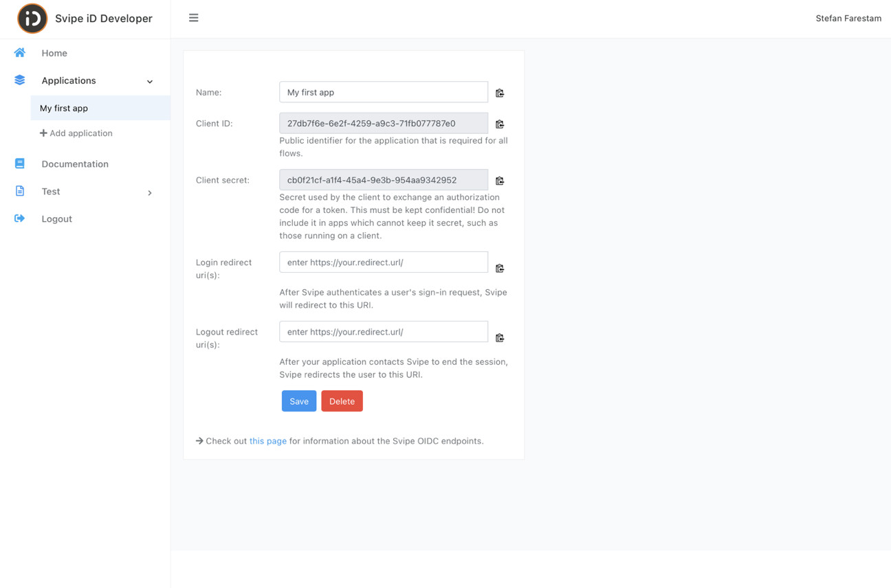Follow the 'this page' OIDC link
Viewport: 891px width, 588px height.
267,441
